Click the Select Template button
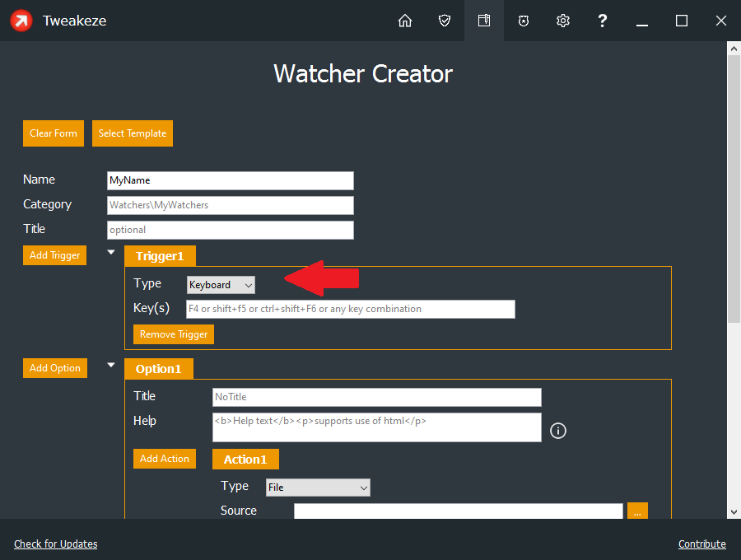Screen dimensions: 741x560 pyautogui.click(x=133, y=133)
